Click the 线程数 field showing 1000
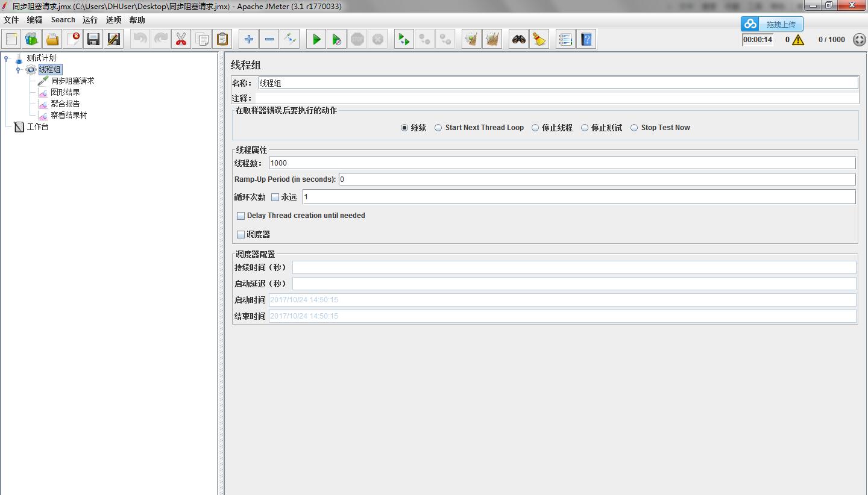Screen dimensions: 868x495 tap(562, 163)
